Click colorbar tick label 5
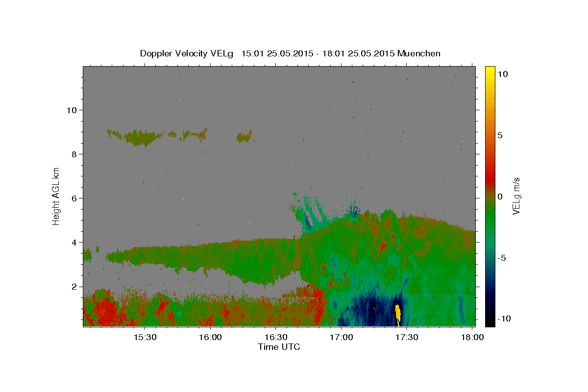 (x=500, y=135)
